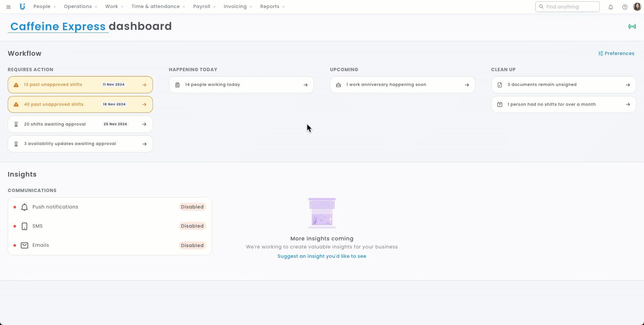The width and height of the screenshot is (644, 325).
Task: Click the help question mark icon
Action: [x=625, y=7]
